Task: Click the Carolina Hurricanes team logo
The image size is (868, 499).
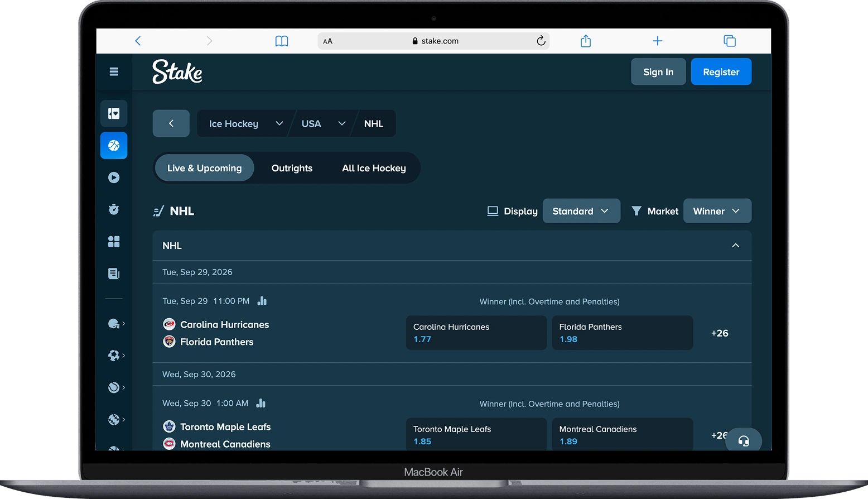Action: (169, 324)
